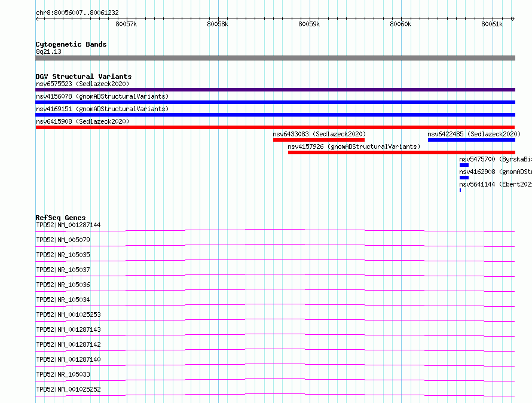Click the 80059k ruler position label
532x403 pixels.
tap(309, 24)
